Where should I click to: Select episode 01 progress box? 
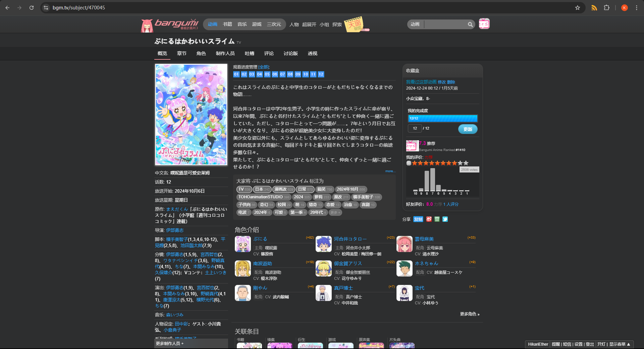point(236,74)
